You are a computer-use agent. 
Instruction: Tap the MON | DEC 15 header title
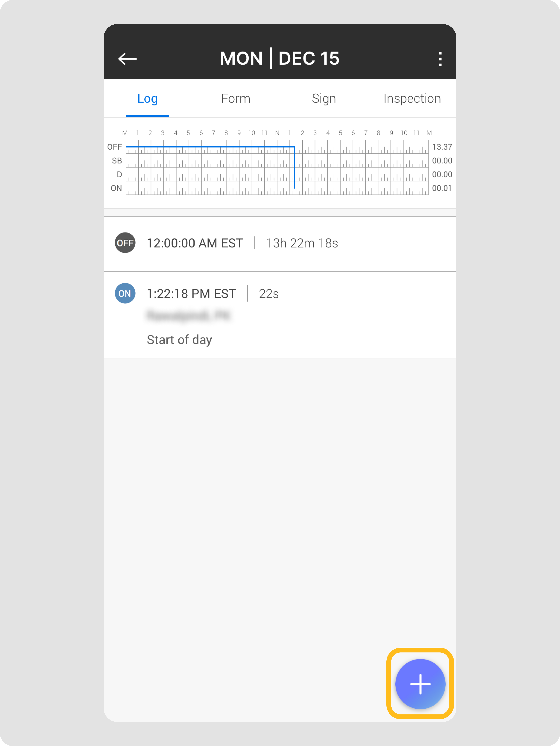(x=279, y=59)
